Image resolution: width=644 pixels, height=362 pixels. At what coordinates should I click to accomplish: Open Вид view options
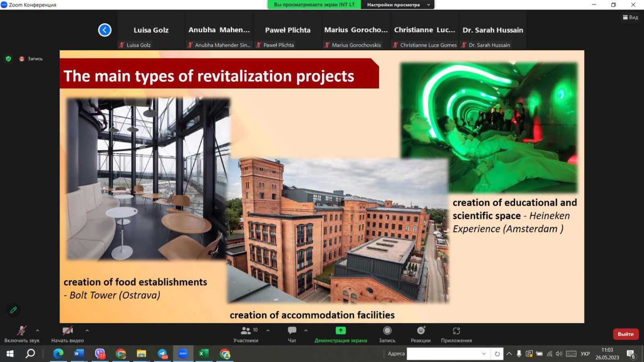pyautogui.click(x=630, y=17)
